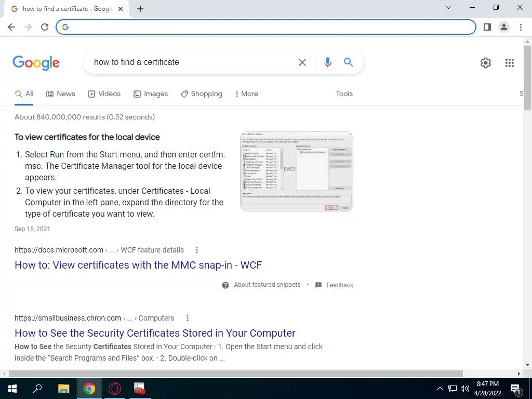The image size is (532, 399).
Task: Open the Windows Start menu
Action: pyautogui.click(x=12, y=389)
